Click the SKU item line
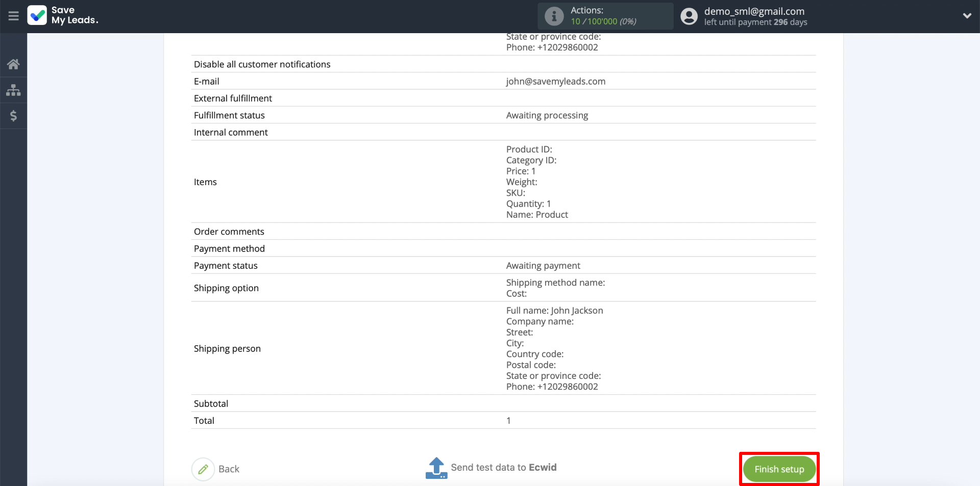The height and width of the screenshot is (486, 980). [516, 193]
